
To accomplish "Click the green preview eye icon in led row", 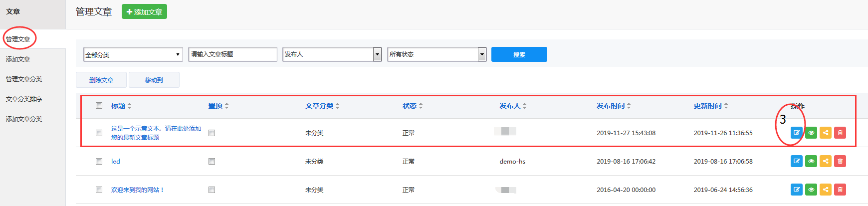I will click(811, 161).
